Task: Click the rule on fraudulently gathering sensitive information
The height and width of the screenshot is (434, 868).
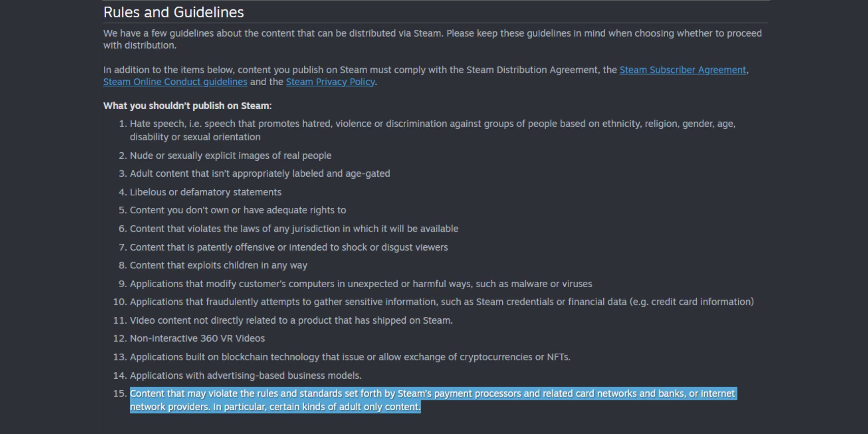Action: 442,302
